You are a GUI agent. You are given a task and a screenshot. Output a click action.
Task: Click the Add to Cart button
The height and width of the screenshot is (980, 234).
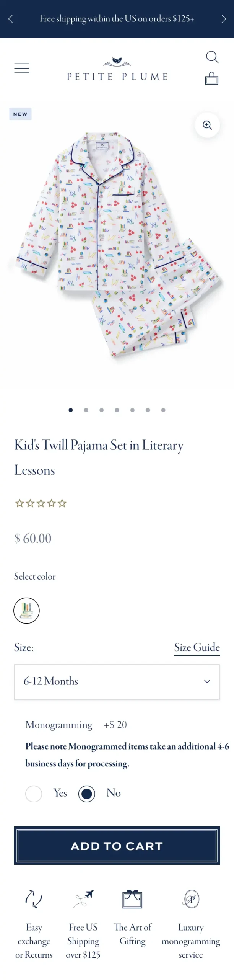tap(117, 846)
